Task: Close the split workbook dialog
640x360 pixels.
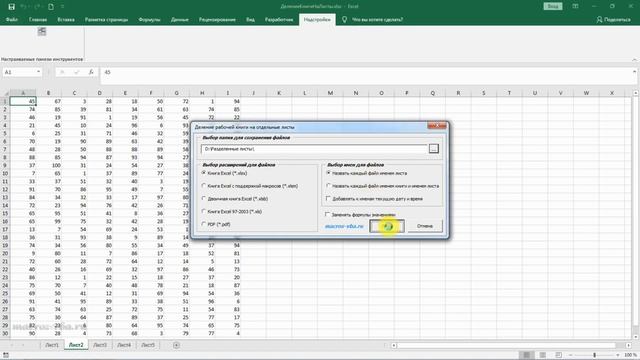Action: pos(437,126)
